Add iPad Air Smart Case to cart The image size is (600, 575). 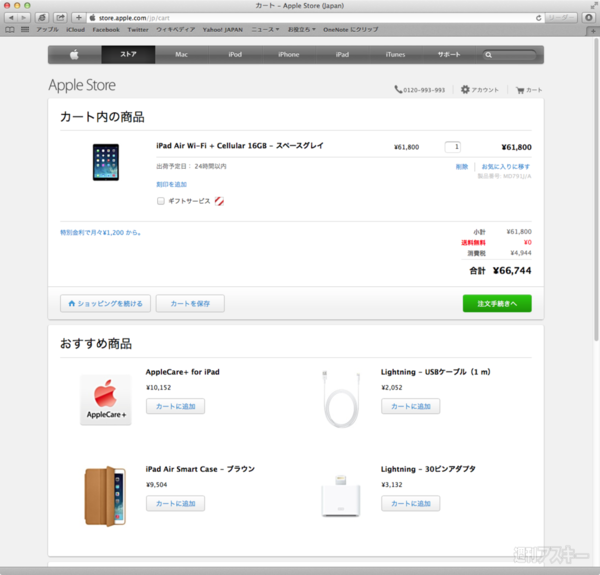pyautogui.click(x=175, y=503)
